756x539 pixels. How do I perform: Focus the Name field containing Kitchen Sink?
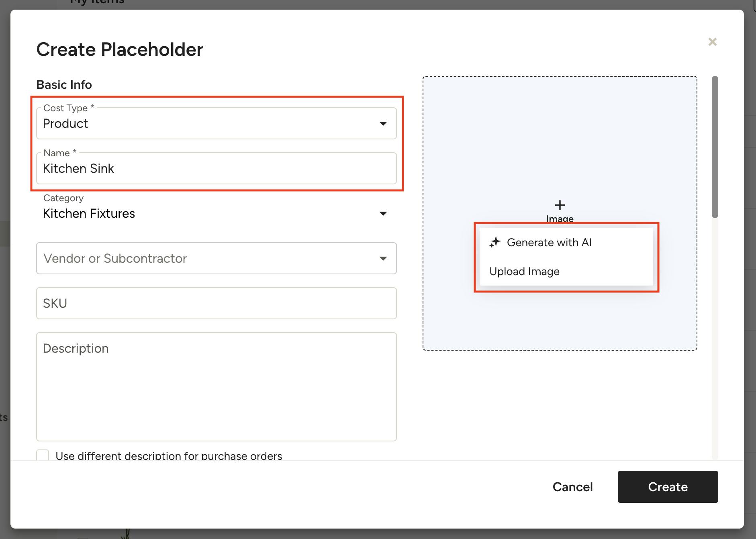216,169
